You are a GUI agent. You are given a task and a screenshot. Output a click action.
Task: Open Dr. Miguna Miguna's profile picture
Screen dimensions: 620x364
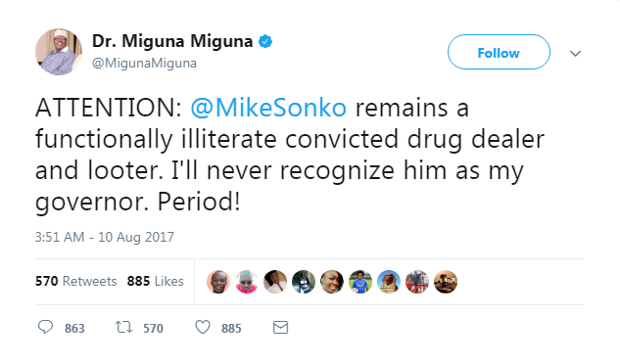[59, 52]
